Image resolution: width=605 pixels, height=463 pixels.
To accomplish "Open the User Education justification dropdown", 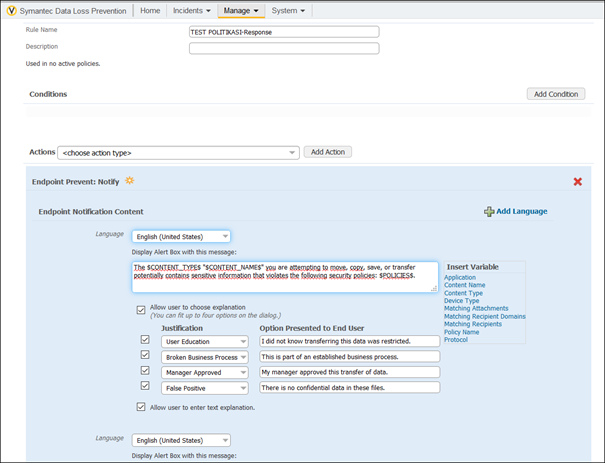I will pyautogui.click(x=204, y=341).
